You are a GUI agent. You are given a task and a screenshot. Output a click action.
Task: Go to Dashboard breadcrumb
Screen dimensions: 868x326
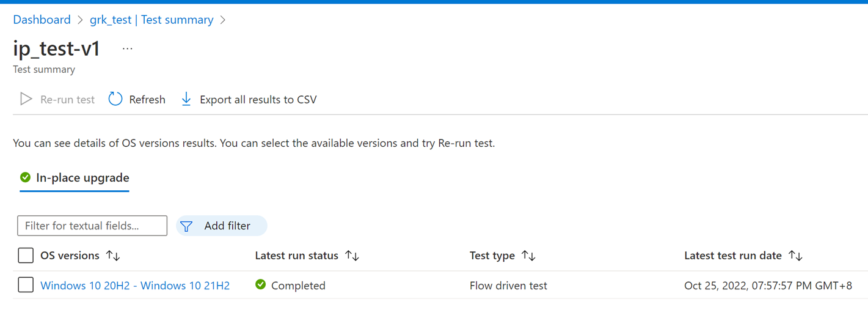tap(42, 20)
